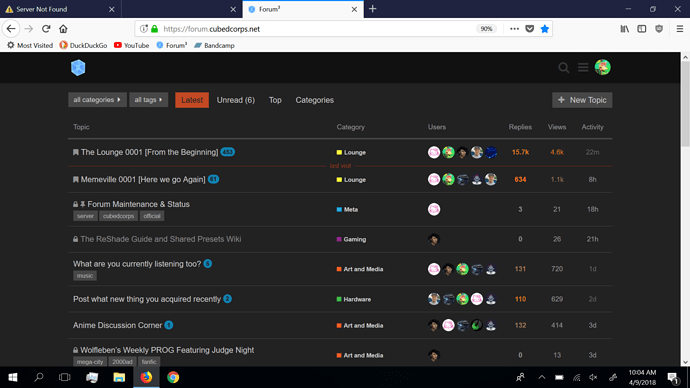
Task: Click the first user avatar on Forum Maintenance row
Action: pos(434,209)
